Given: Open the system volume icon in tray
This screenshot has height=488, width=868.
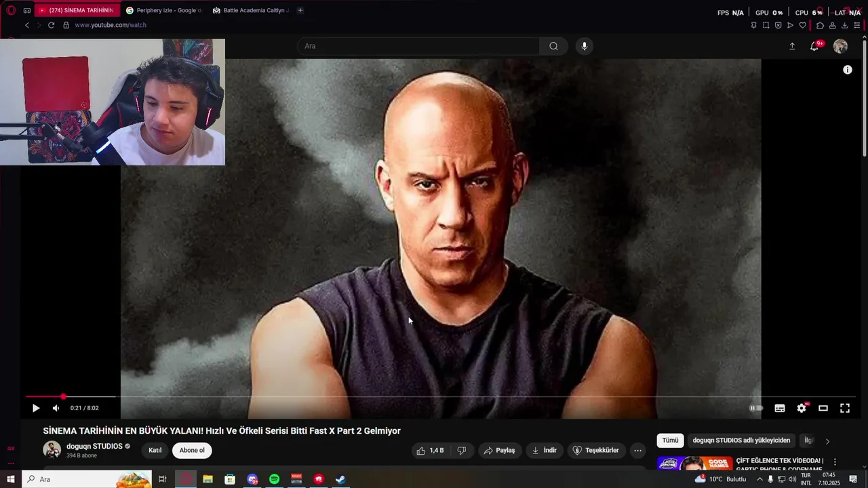Looking at the screenshot, I should (x=792, y=479).
